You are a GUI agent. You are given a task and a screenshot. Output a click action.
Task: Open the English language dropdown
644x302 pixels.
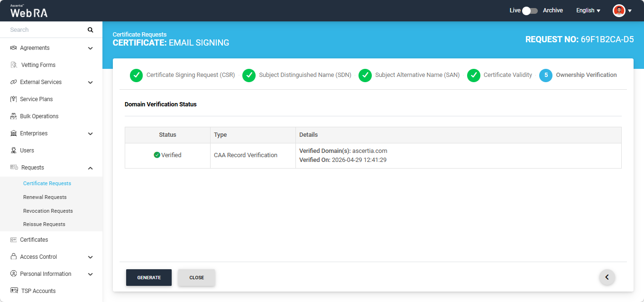point(588,10)
